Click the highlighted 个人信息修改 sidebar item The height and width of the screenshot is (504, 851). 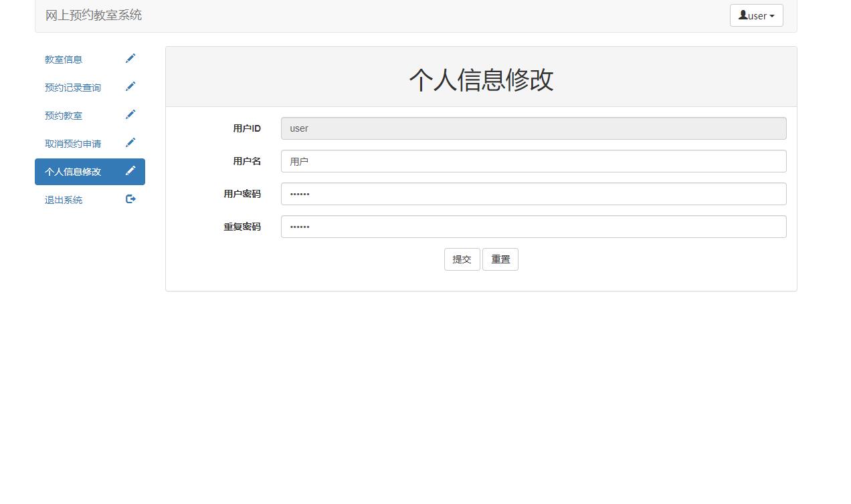pos(72,171)
